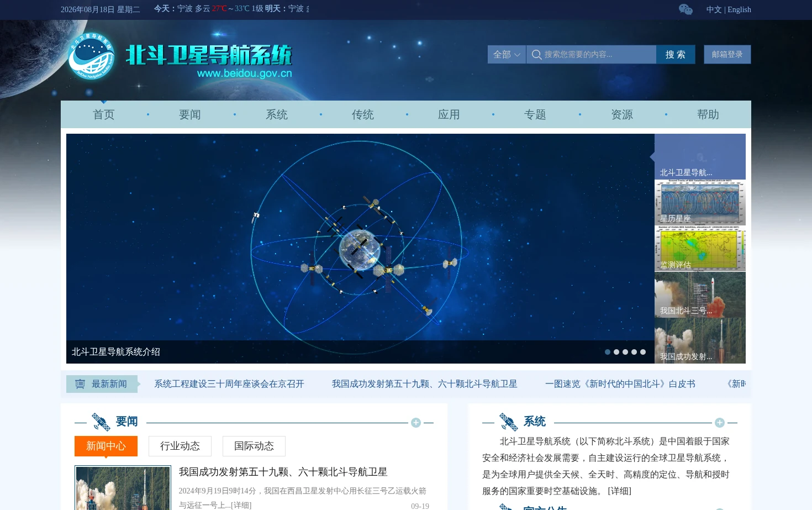Click the satellite icon next to 系统
Viewport: 812px width, 510px height.
coord(508,422)
